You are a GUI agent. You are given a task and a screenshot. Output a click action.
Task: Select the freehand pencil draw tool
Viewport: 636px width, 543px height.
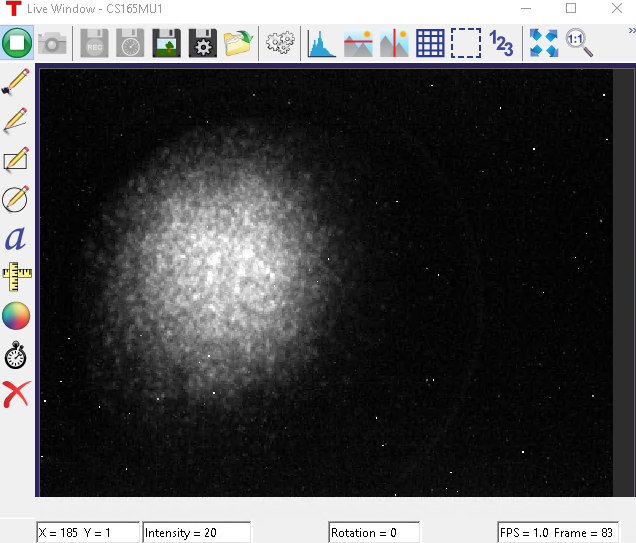click(16, 121)
